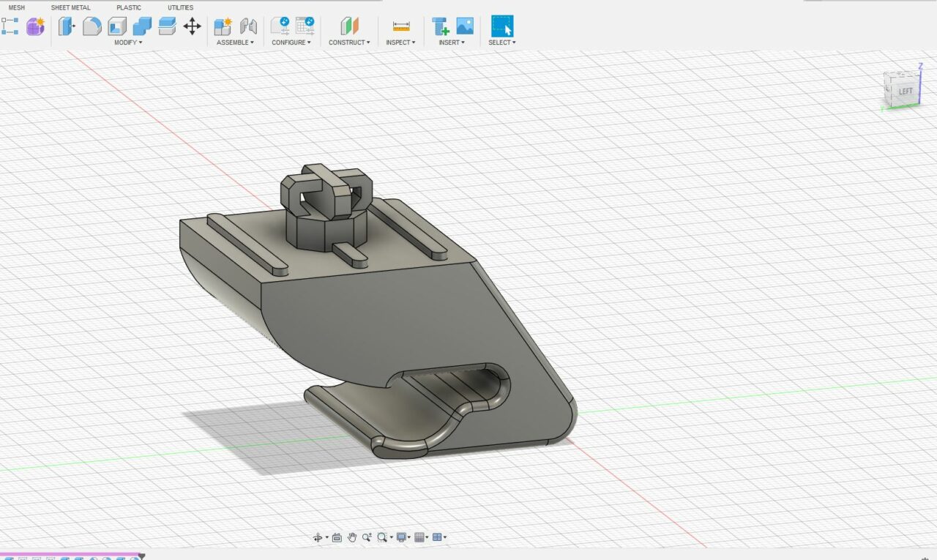Activate the Measure tool
This screenshot has width=937, height=560.
[x=401, y=26]
